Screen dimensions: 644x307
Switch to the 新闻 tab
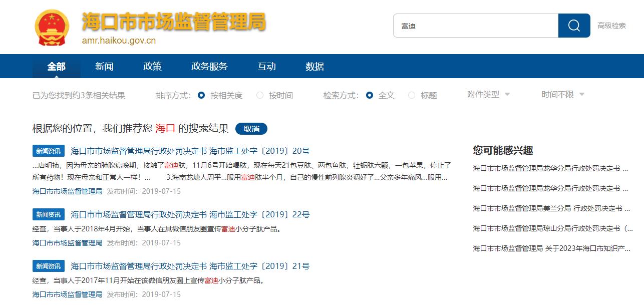click(x=104, y=67)
